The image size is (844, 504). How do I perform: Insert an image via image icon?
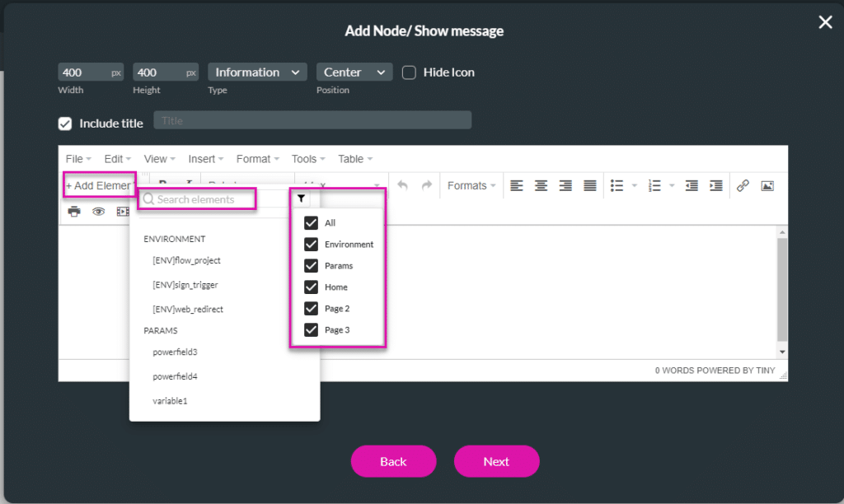(x=767, y=186)
